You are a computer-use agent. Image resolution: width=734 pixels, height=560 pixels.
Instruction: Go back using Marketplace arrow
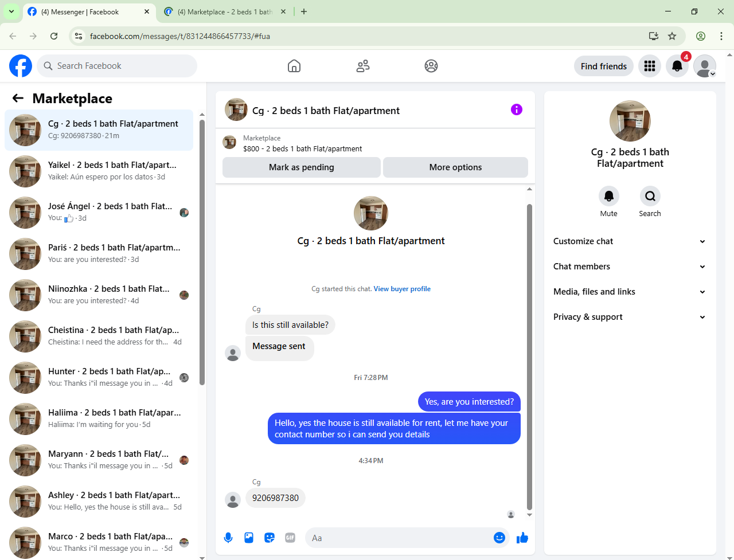click(18, 98)
